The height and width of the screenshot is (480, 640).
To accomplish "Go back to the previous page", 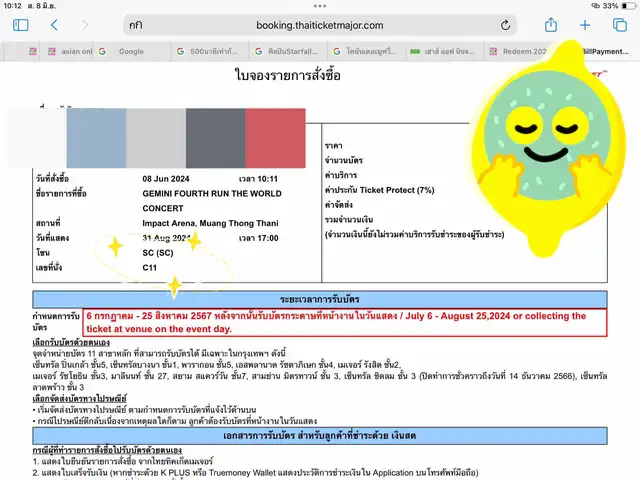I will click(x=54, y=25).
